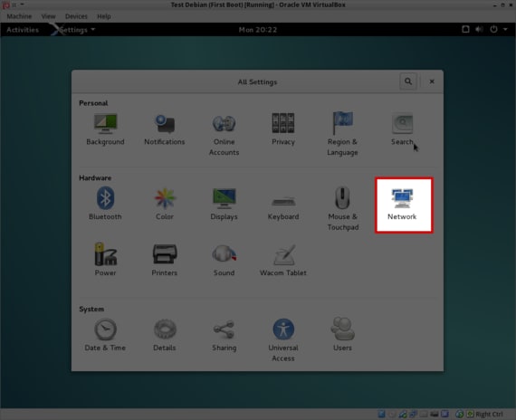The height and width of the screenshot is (420, 516).
Task: Click the power icon in top bar
Action: (x=493, y=29)
